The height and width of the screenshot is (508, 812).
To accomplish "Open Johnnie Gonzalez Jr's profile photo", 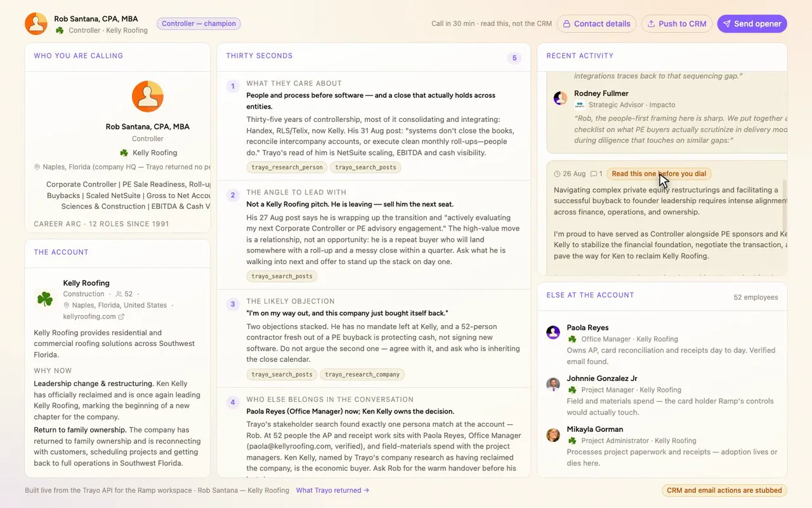I will pyautogui.click(x=553, y=384).
